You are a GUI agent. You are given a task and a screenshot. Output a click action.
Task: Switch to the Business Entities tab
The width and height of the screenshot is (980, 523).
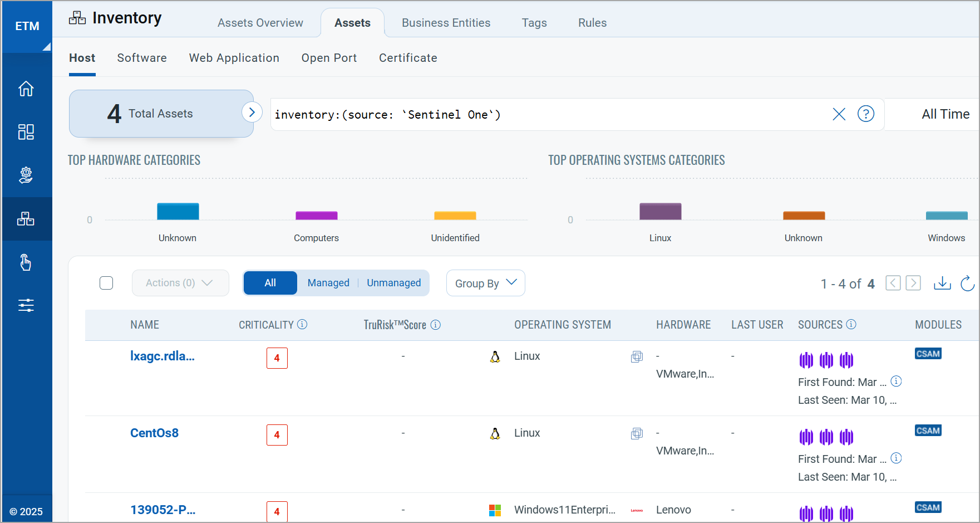click(446, 23)
